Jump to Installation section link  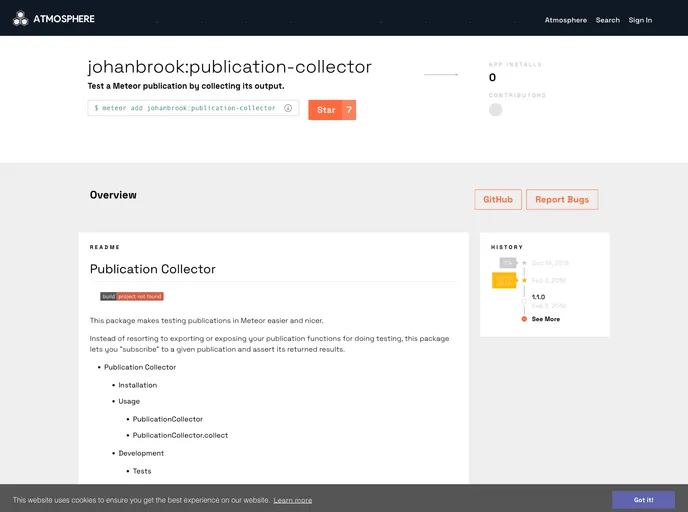pyautogui.click(x=138, y=385)
